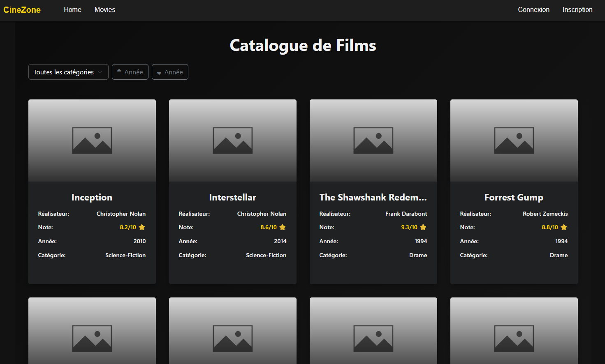Click the star icon on Inception's rating
Viewport: 605px width, 364px height.
point(142,227)
